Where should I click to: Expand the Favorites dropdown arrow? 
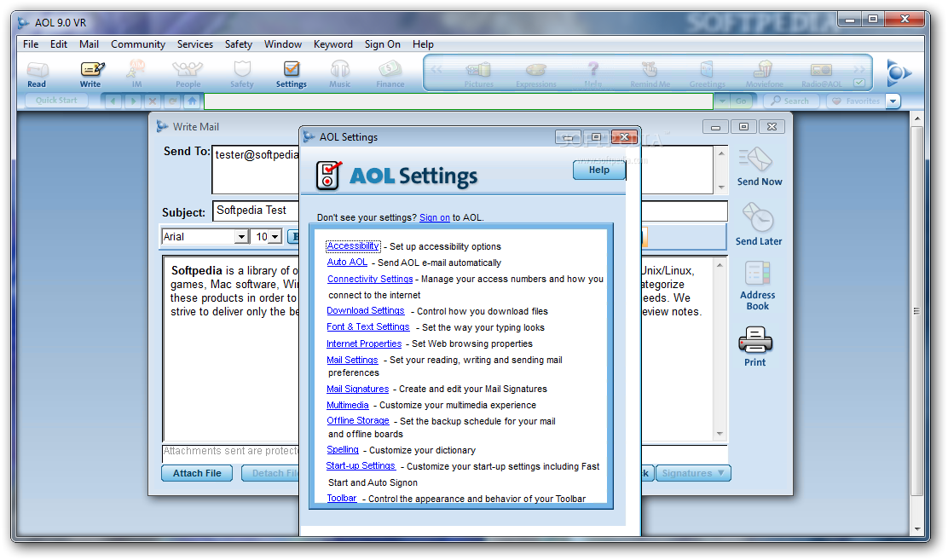point(893,101)
